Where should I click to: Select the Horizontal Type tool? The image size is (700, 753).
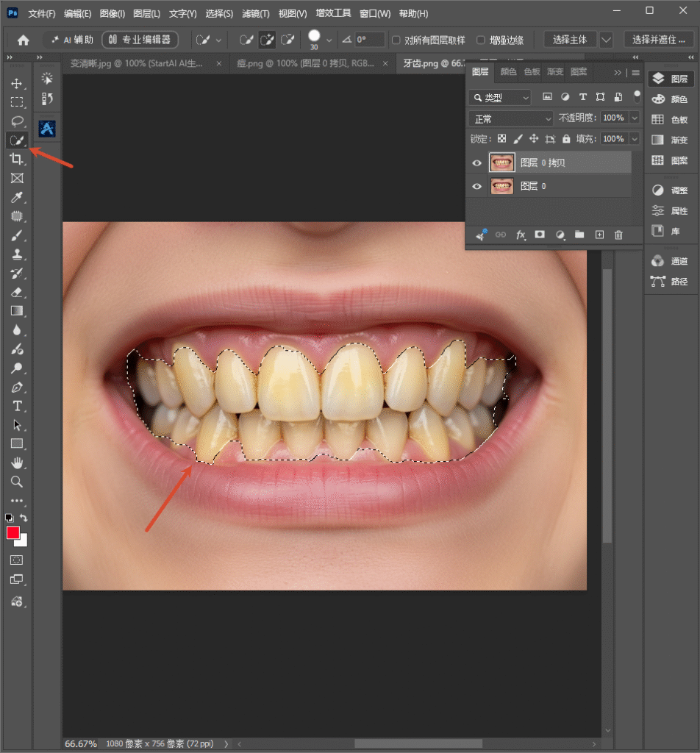pos(17,406)
